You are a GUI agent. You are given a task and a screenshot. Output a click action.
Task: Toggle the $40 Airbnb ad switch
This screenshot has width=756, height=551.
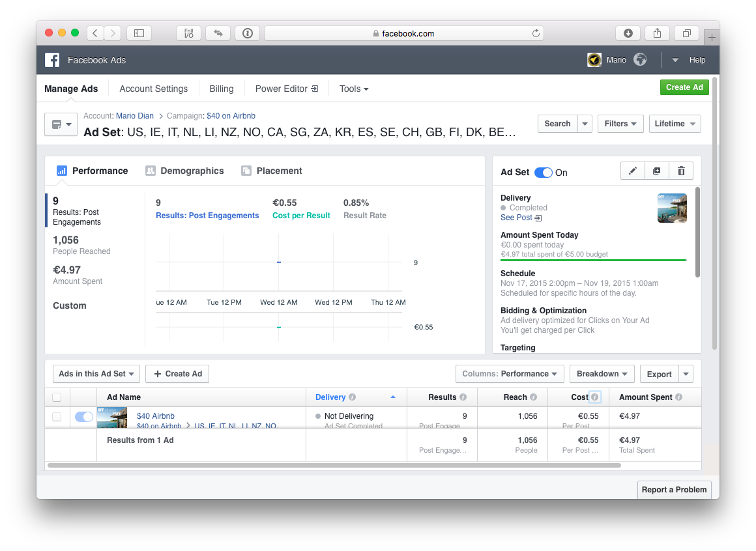point(84,417)
